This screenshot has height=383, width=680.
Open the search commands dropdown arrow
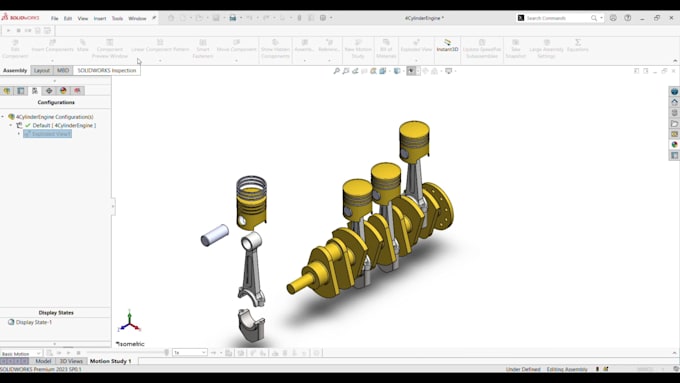coord(601,18)
